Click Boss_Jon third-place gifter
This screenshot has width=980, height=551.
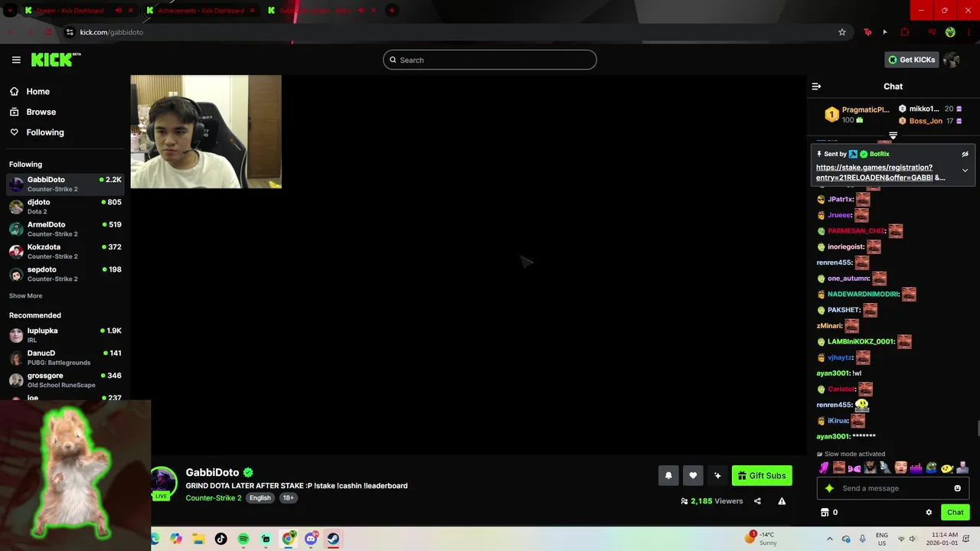(x=926, y=121)
